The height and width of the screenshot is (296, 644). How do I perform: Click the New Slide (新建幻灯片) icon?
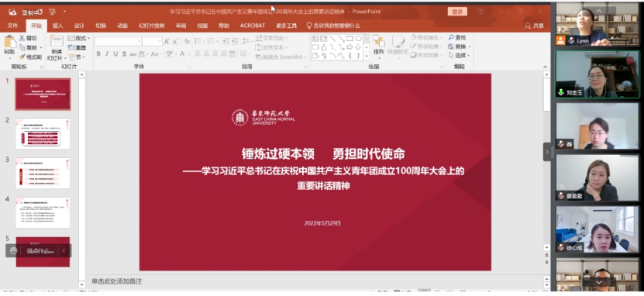click(57, 41)
